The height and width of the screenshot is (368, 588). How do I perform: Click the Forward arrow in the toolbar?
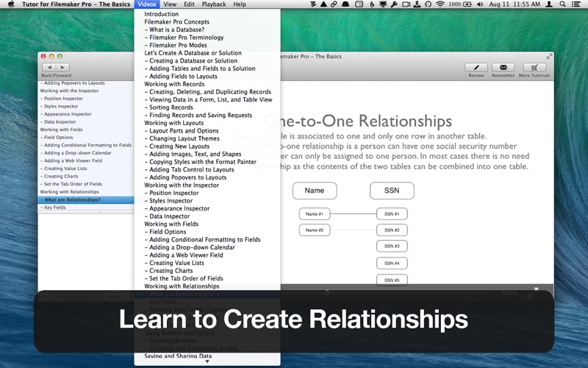click(63, 67)
